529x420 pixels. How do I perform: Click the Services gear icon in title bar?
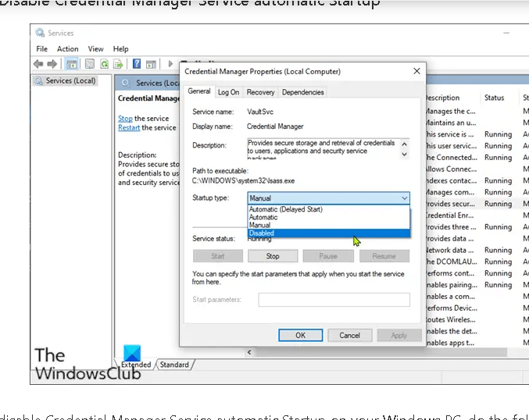point(40,33)
